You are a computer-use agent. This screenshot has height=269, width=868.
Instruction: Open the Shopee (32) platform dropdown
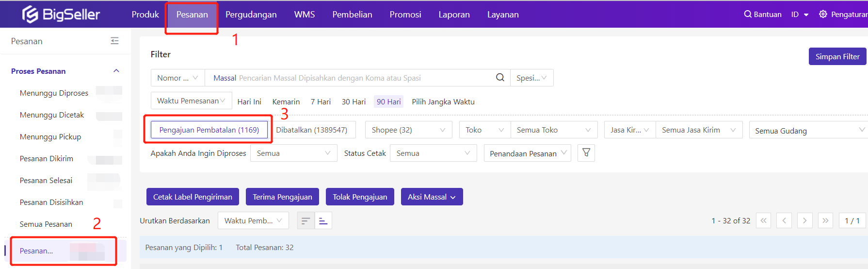[408, 130]
